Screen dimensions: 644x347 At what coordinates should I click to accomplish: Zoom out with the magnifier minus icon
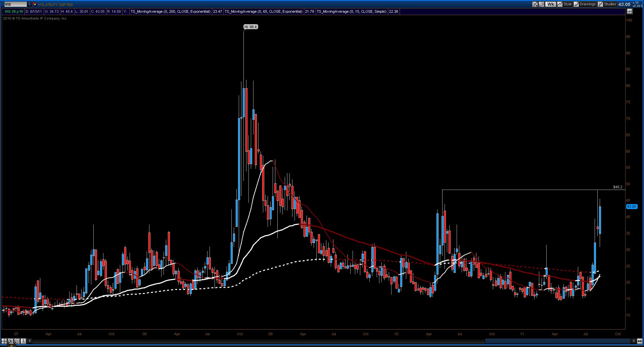click(x=16, y=341)
